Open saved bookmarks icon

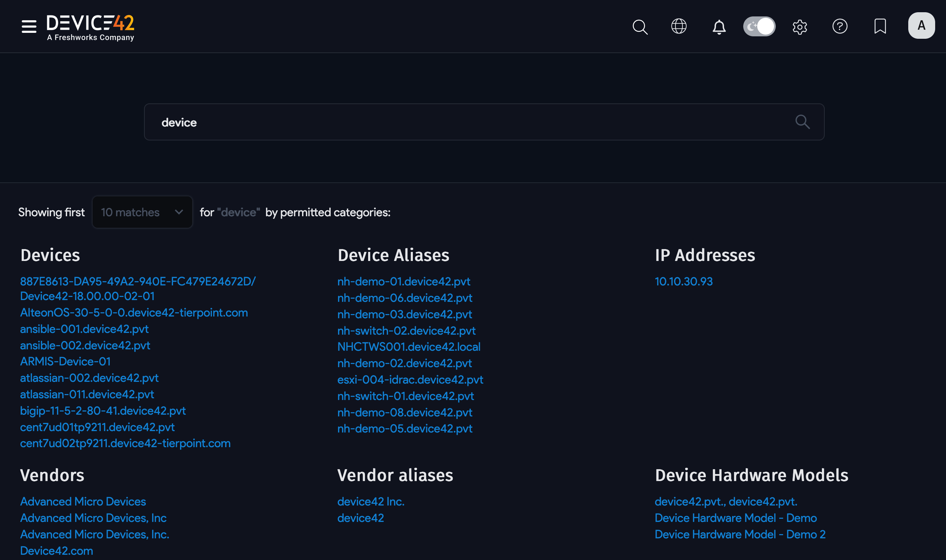(880, 26)
